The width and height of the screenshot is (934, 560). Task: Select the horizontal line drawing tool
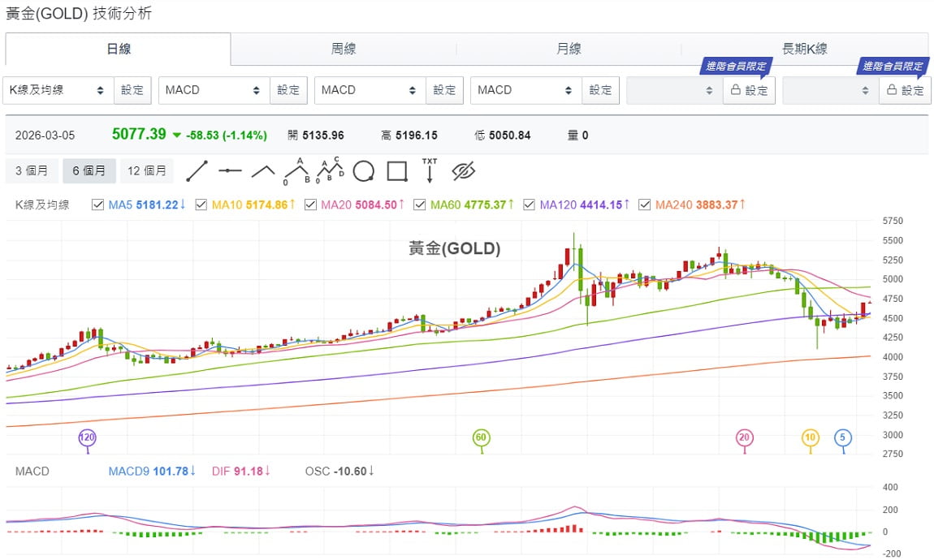[230, 170]
